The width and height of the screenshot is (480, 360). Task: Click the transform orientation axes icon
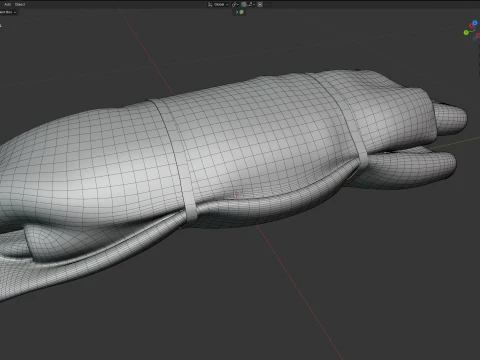coord(210,4)
